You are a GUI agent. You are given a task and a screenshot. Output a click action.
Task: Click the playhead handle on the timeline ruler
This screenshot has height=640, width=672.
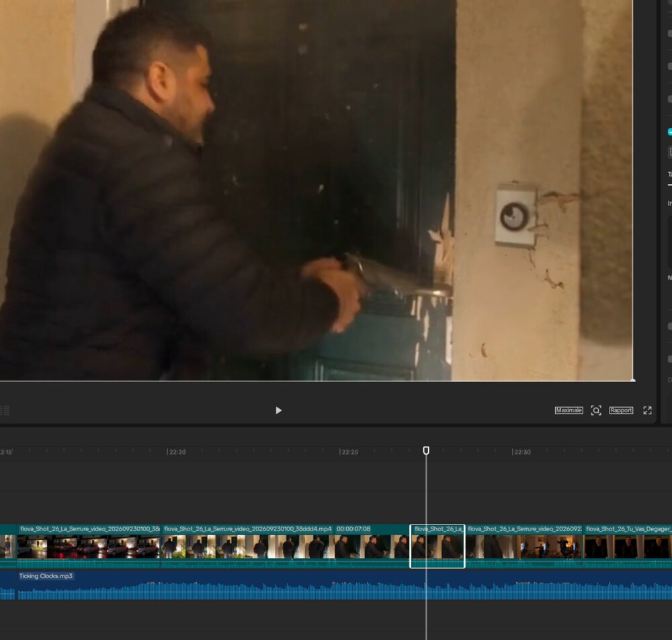point(426,450)
